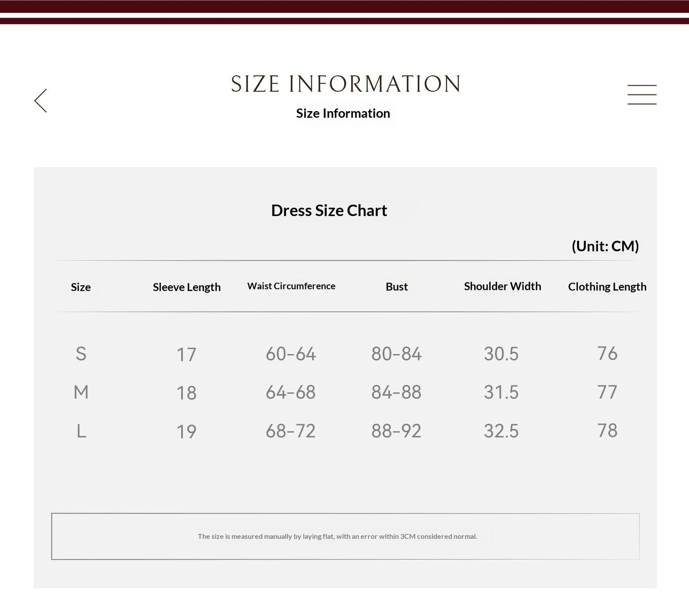Click the 'Shoulder Width' column header

503,286
